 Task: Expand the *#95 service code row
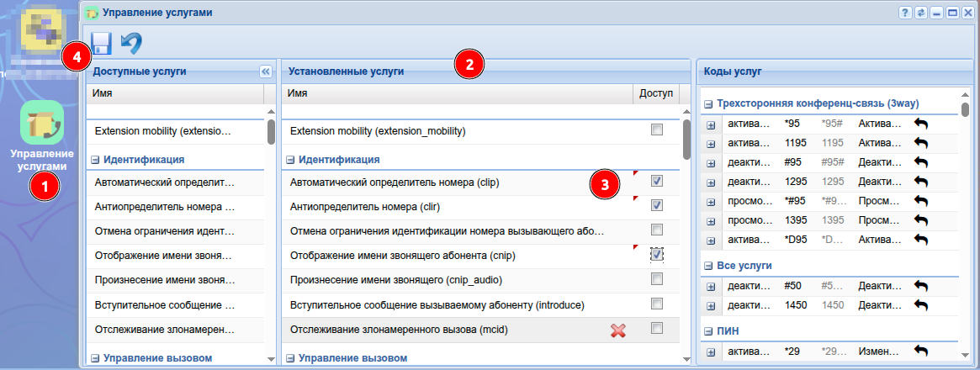710,201
